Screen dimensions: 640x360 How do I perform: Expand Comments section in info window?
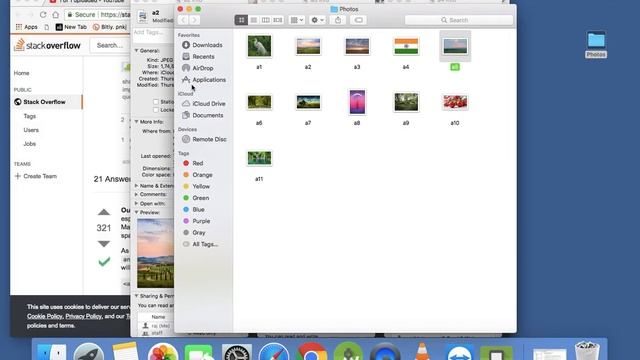click(136, 194)
